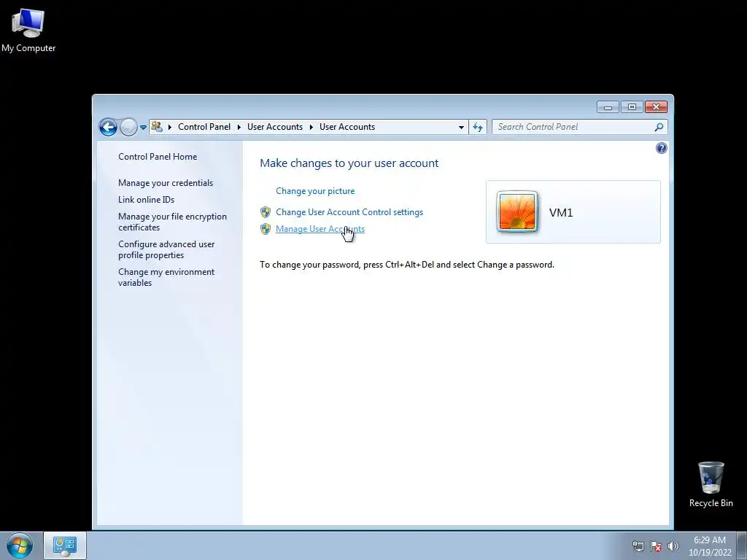Go back using the blue Back arrow
The width and height of the screenshot is (747, 560).
pyautogui.click(x=108, y=127)
